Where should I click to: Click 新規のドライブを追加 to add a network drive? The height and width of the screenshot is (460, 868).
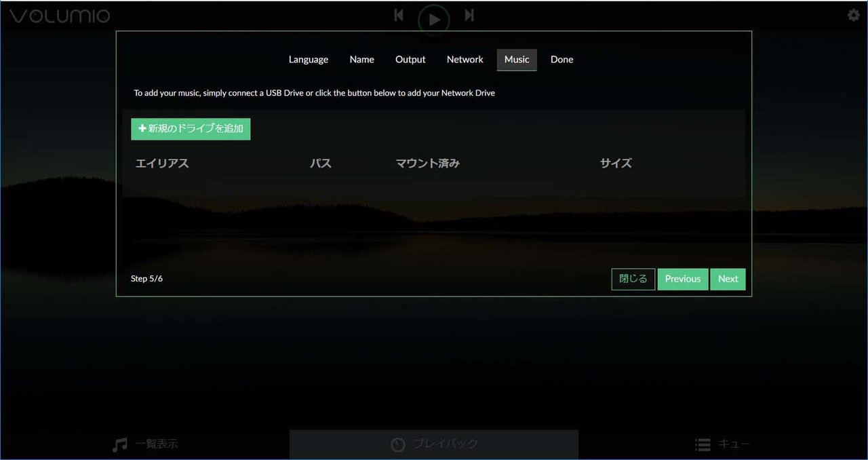(191, 128)
